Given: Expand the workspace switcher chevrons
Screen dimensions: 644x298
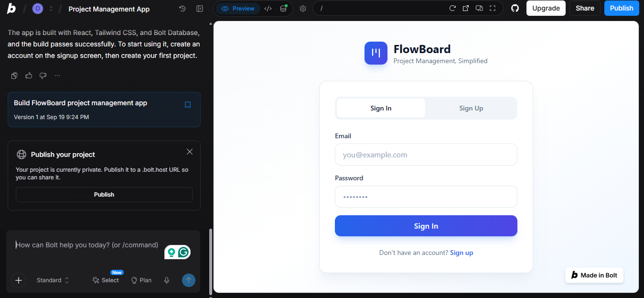Looking at the screenshot, I should point(51,9).
